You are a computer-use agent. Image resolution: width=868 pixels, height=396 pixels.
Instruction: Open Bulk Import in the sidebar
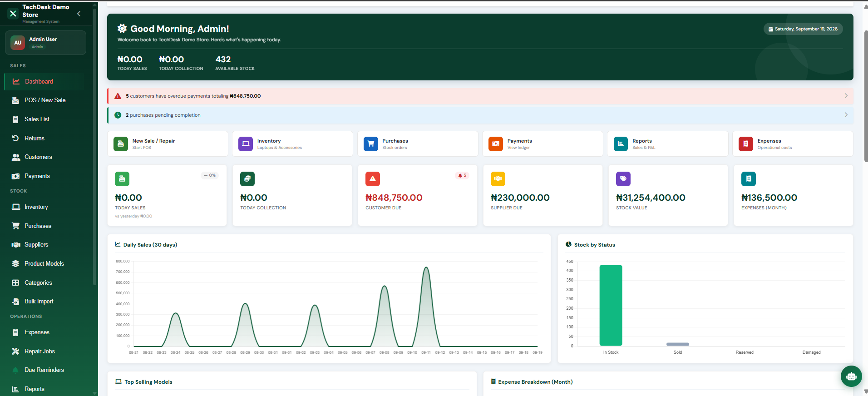pos(44,302)
